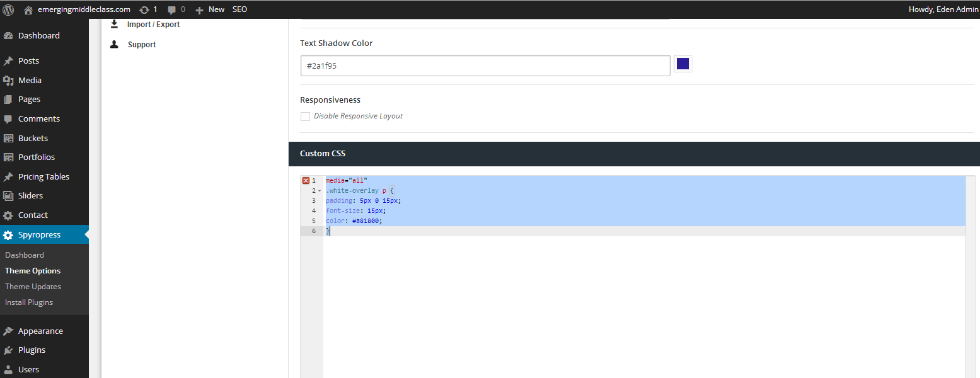Open the Appearance section
The width and height of the screenshot is (980, 378).
40,330
